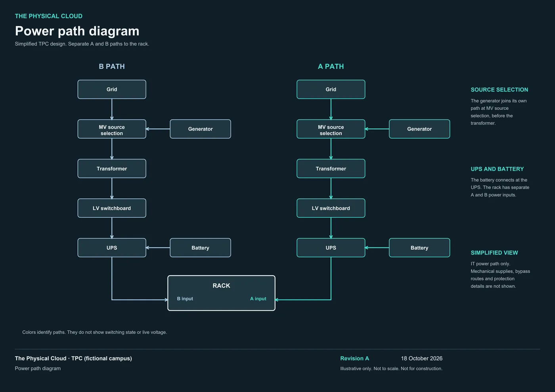The image size is (555, 392).
Task: Select the B path MV source selection box
Action: [x=112, y=129]
